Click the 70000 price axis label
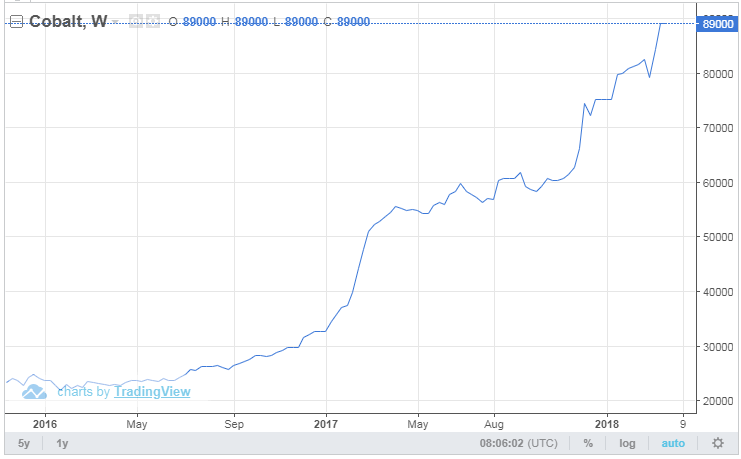 tap(718, 128)
